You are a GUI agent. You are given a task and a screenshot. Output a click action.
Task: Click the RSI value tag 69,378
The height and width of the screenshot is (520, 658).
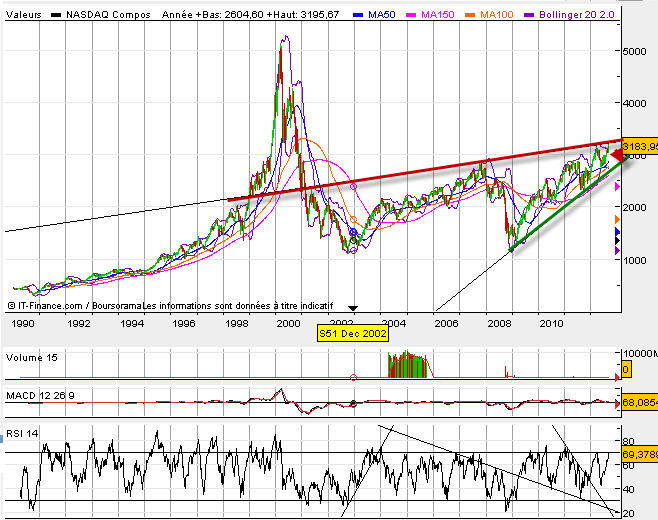point(640,453)
